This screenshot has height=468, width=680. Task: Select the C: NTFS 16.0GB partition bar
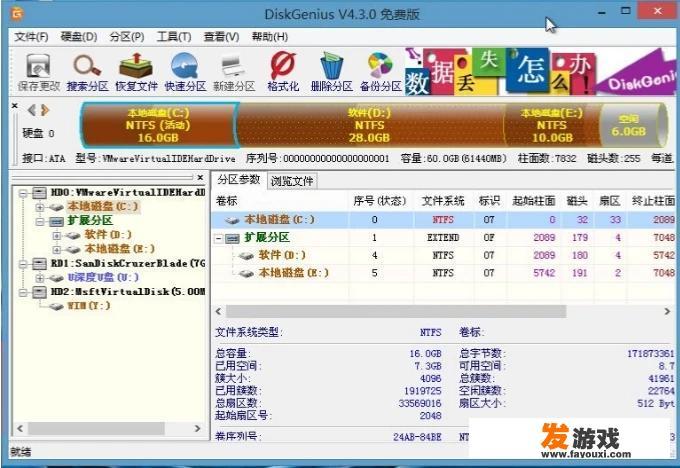coord(158,125)
